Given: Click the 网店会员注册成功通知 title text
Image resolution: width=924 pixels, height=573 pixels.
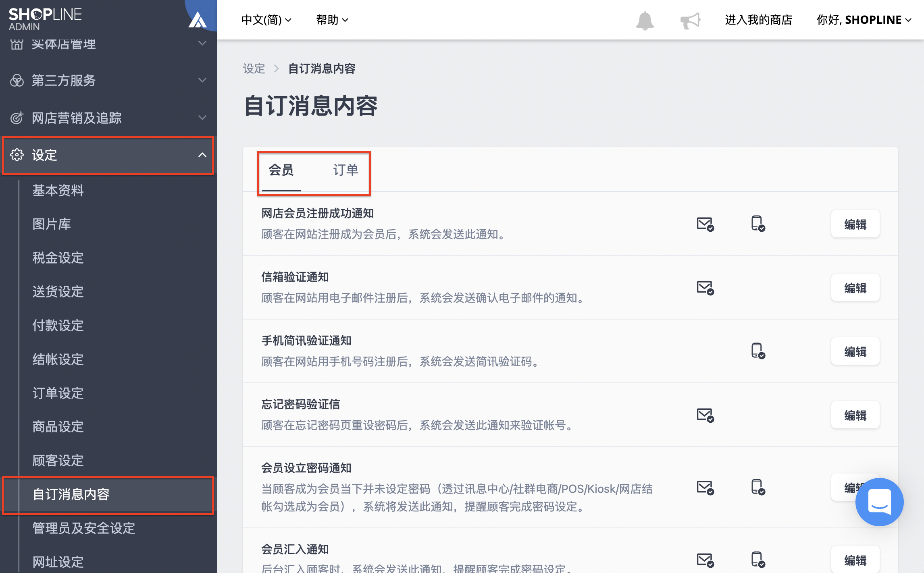Looking at the screenshot, I should coord(318,213).
